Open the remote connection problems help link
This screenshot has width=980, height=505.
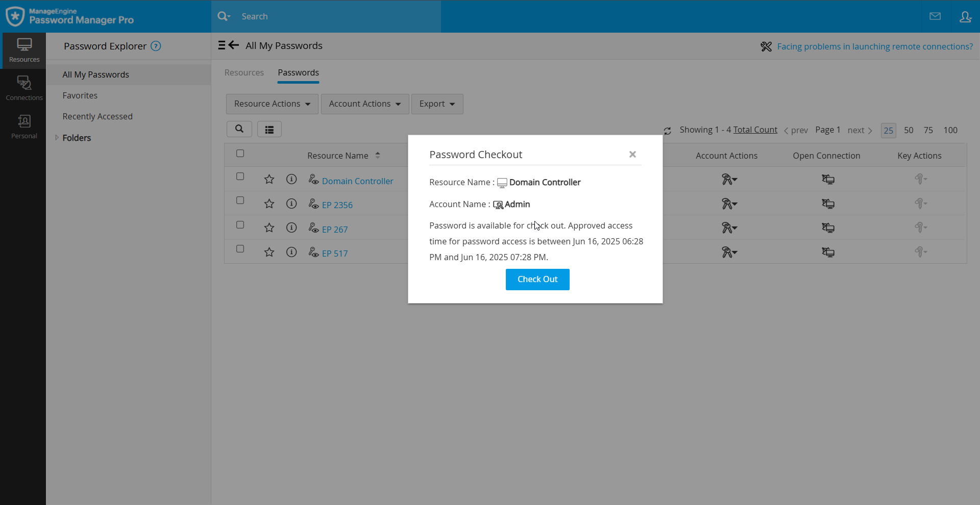[875, 46]
